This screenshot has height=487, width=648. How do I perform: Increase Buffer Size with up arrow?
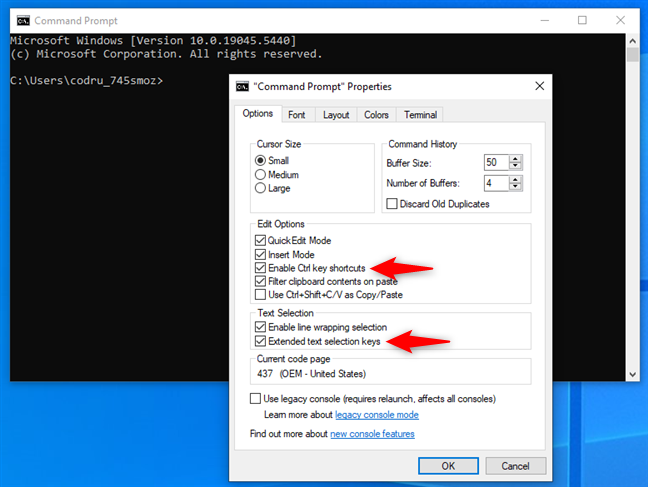pyautogui.click(x=515, y=159)
